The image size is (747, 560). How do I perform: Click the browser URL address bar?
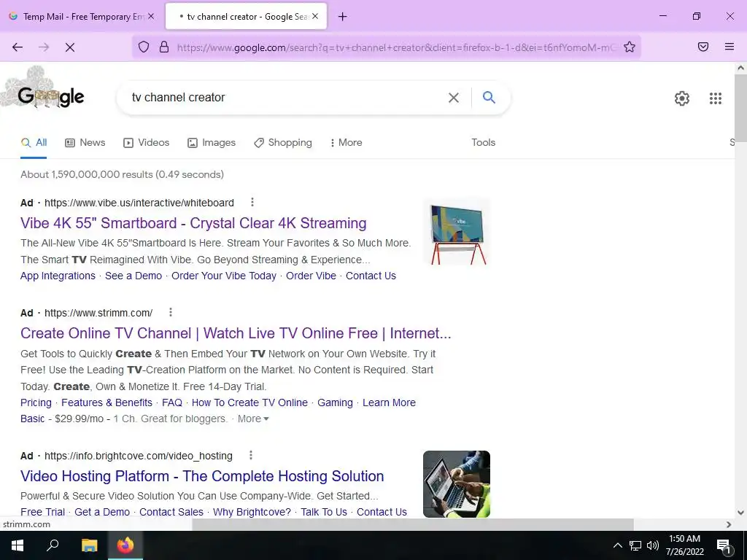point(398,47)
